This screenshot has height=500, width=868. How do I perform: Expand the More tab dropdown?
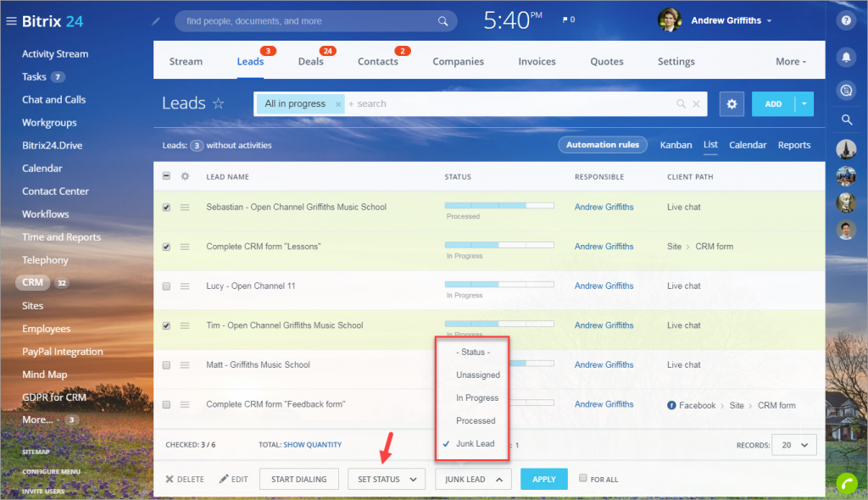[791, 62]
